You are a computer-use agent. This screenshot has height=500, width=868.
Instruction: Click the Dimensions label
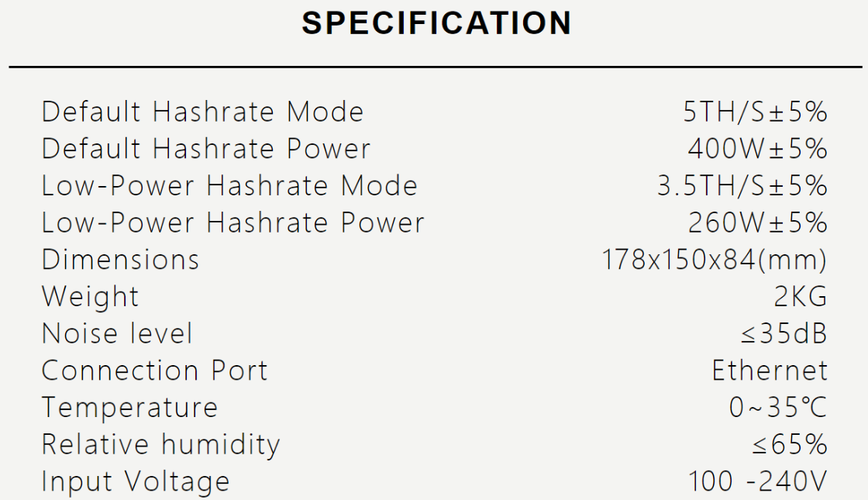pyautogui.click(x=120, y=260)
